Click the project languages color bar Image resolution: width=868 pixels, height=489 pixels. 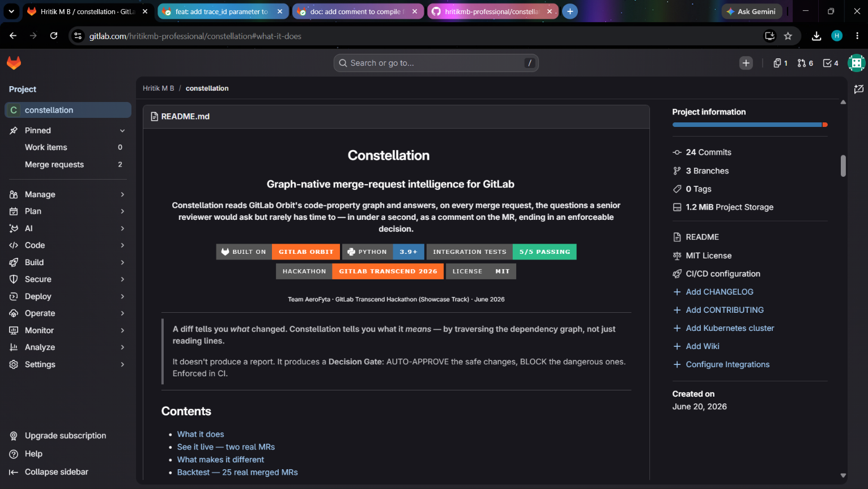(750, 125)
